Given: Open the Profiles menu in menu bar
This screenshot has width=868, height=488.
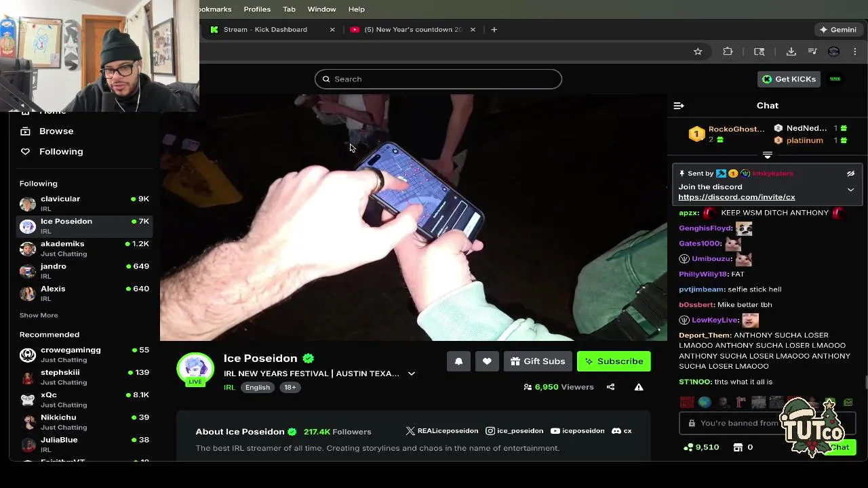Looking at the screenshot, I should (257, 9).
